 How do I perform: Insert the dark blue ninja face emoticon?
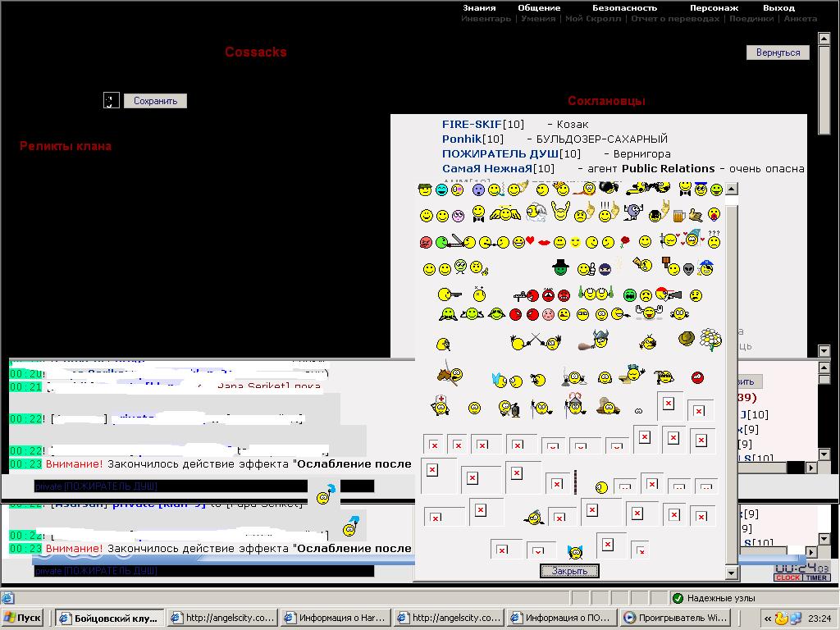pos(605,269)
